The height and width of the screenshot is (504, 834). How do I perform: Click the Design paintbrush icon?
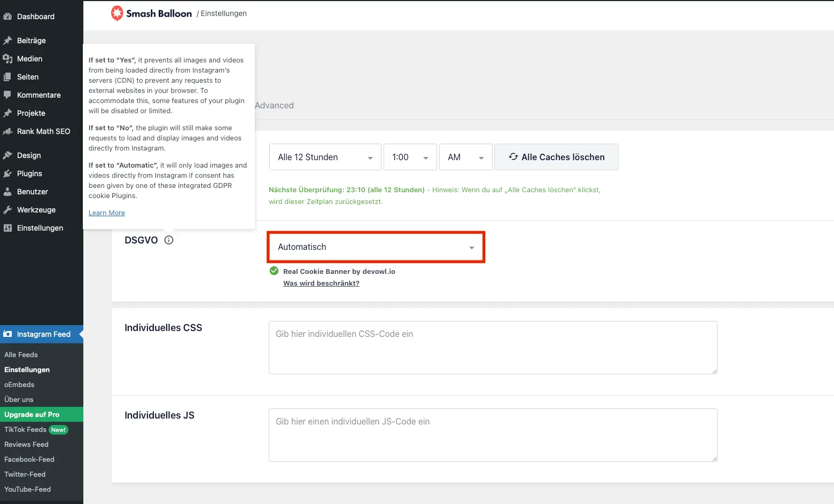[x=7, y=155]
